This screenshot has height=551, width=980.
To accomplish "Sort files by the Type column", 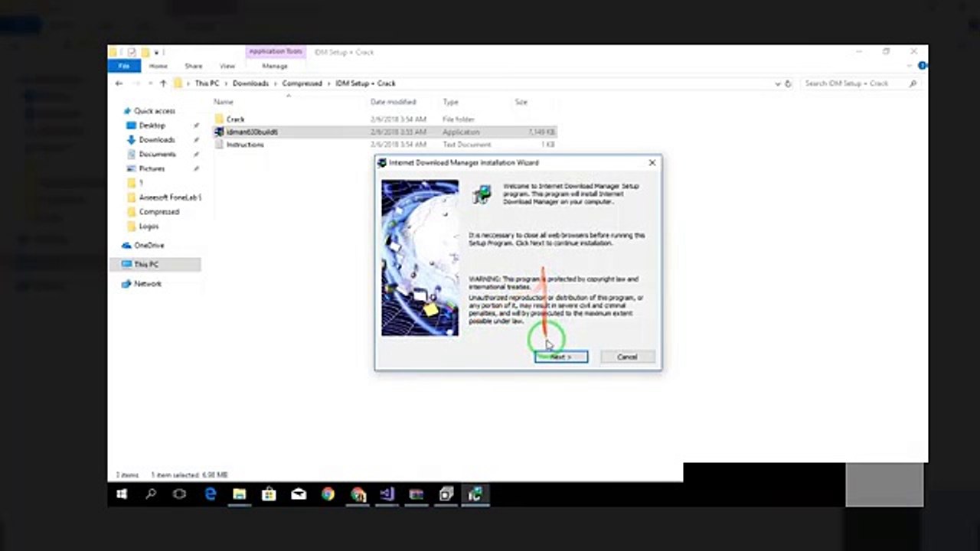I will (x=450, y=102).
